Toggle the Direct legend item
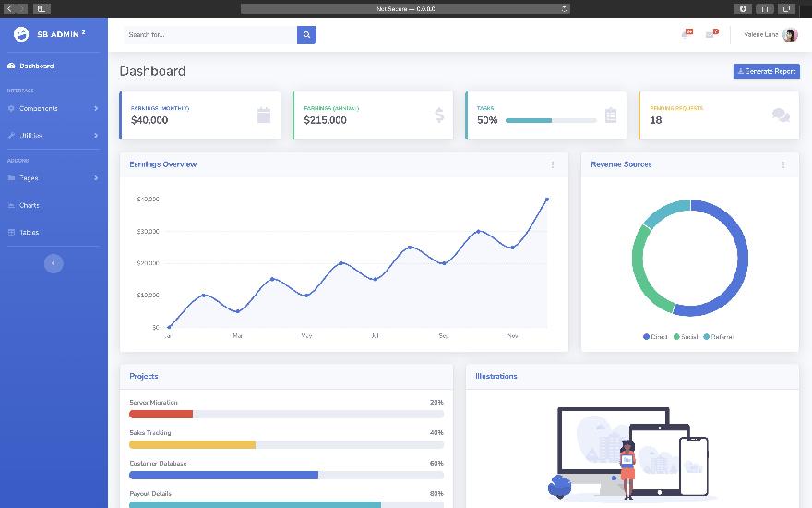The height and width of the screenshot is (508, 812). pos(655,337)
